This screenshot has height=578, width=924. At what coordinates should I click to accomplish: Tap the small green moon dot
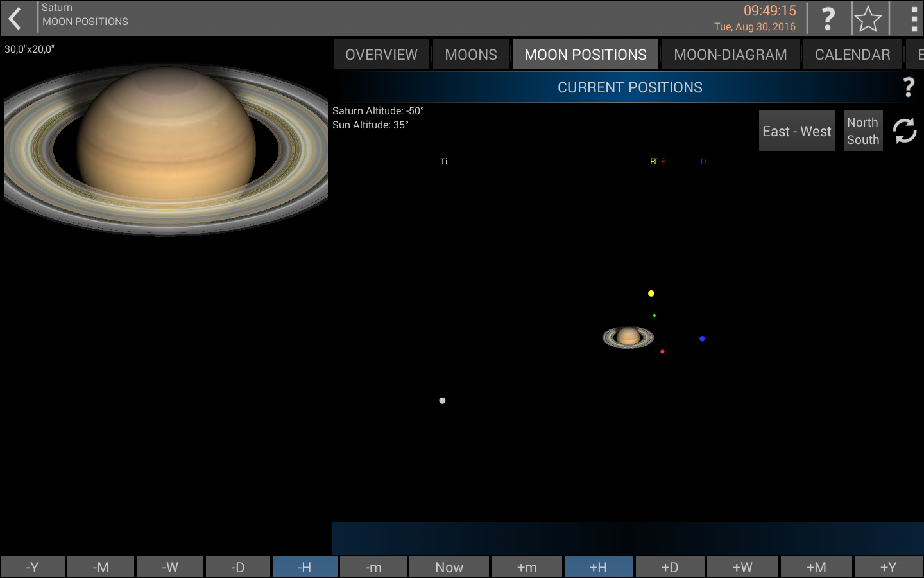[654, 315]
